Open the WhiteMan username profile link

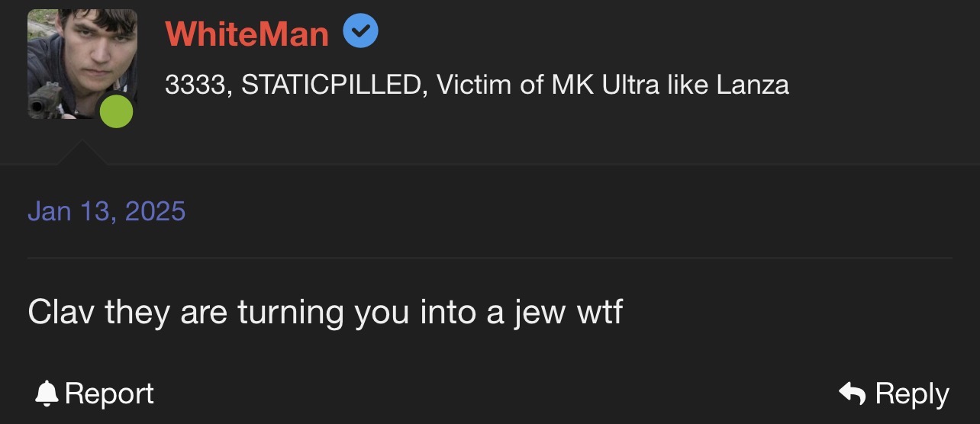coord(247,34)
